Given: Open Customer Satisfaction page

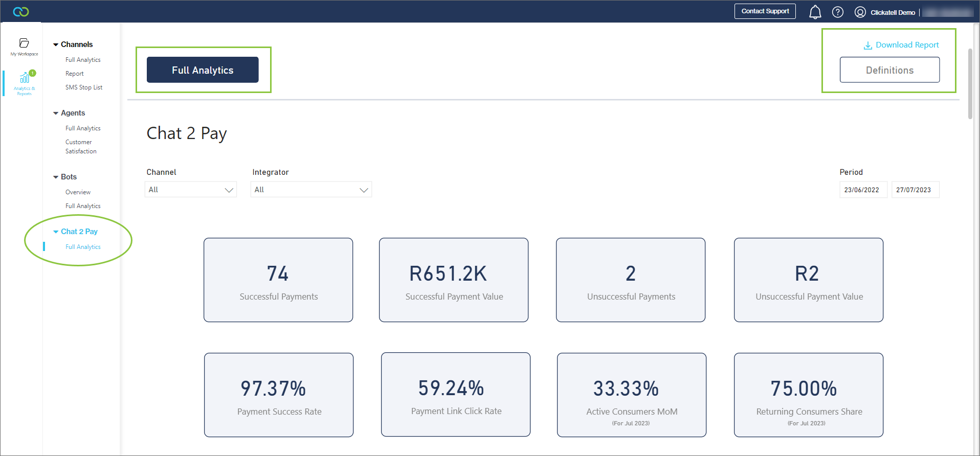Looking at the screenshot, I should point(81,147).
